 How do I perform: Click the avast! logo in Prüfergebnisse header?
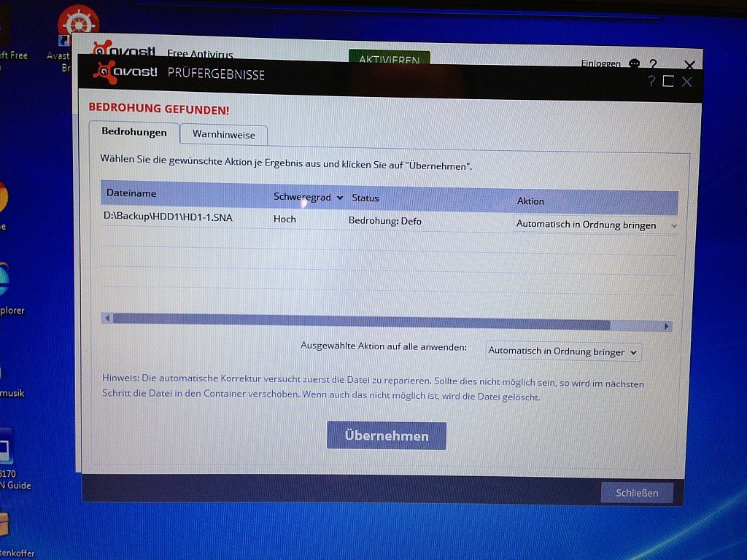tap(125, 74)
